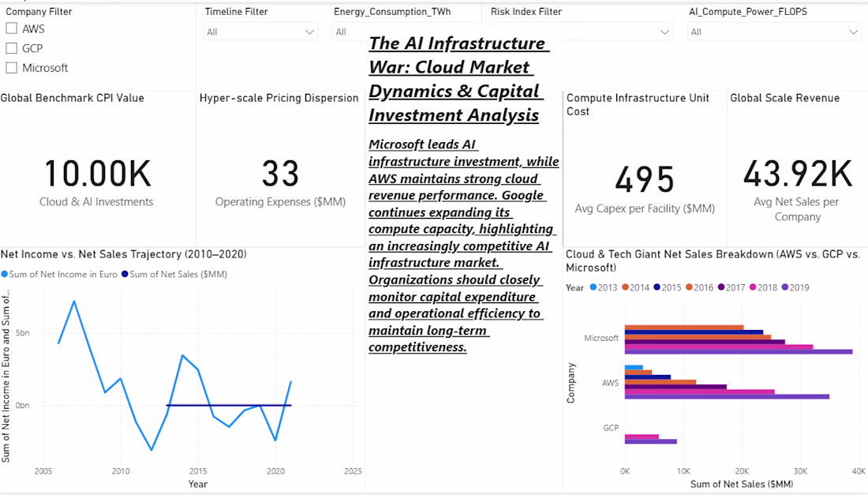
Task: Select the 2014 year legend swatch
Action: click(626, 287)
